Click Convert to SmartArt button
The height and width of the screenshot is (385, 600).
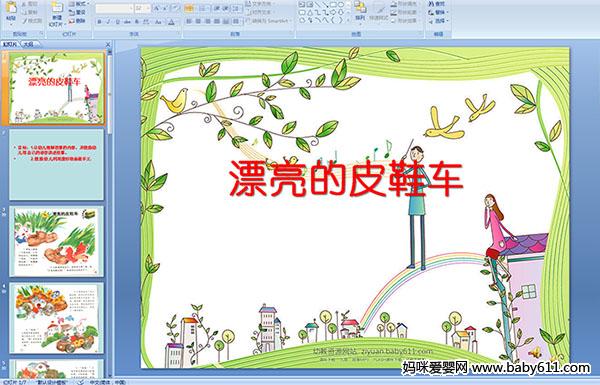click(269, 21)
